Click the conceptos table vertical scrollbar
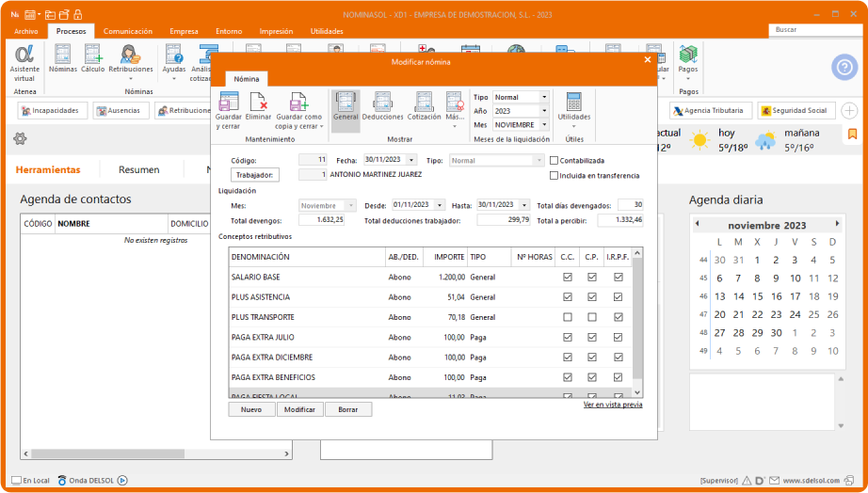 (636, 320)
